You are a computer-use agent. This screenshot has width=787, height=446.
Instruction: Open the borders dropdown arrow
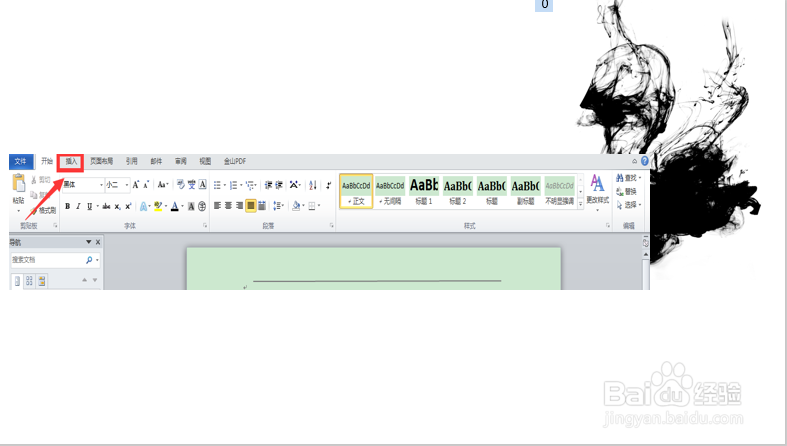[x=319, y=206]
